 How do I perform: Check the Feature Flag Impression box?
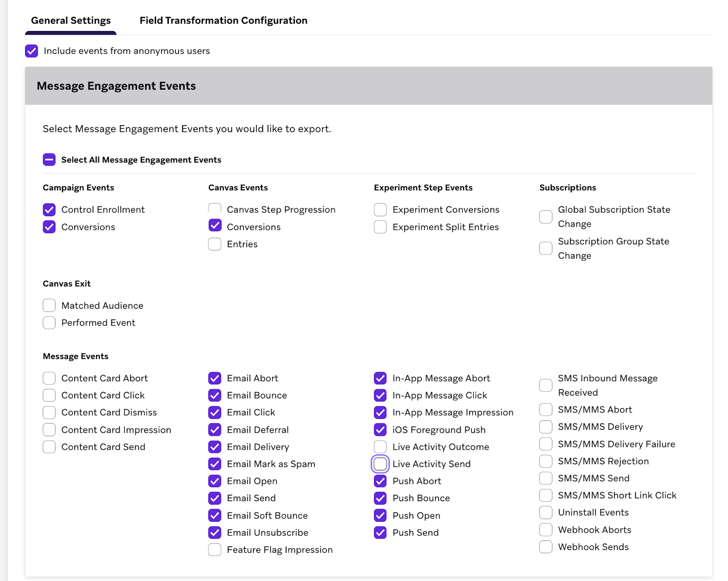tap(215, 550)
